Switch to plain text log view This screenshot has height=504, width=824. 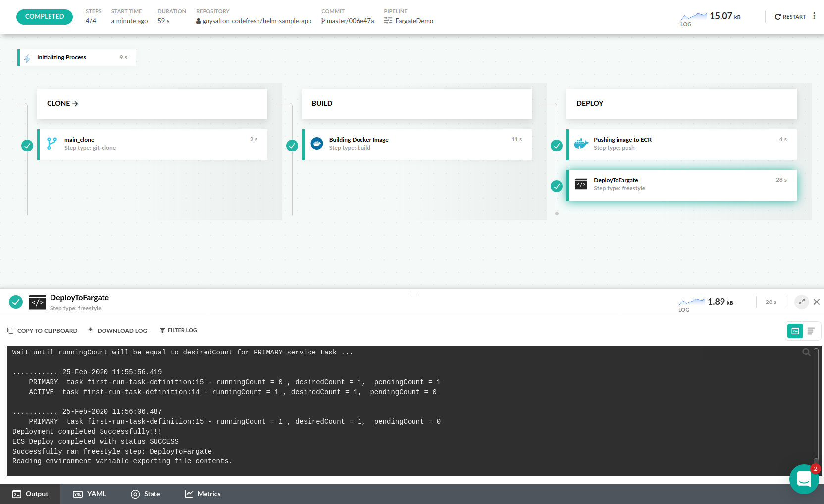pyautogui.click(x=811, y=331)
